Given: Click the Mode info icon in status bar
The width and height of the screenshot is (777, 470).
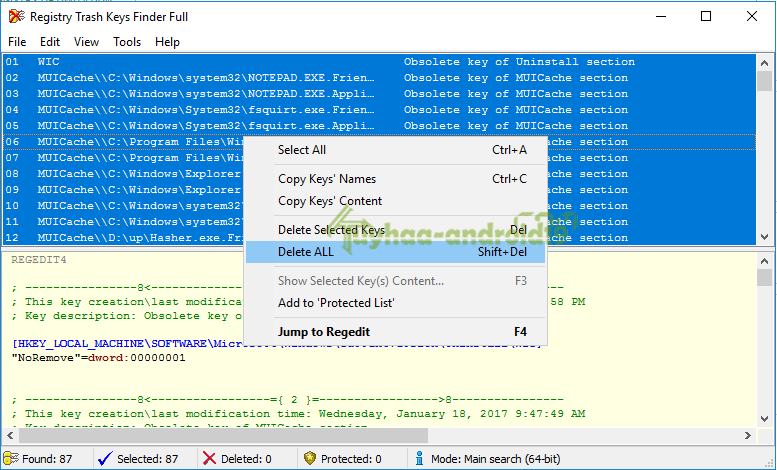Looking at the screenshot, I should (419, 458).
